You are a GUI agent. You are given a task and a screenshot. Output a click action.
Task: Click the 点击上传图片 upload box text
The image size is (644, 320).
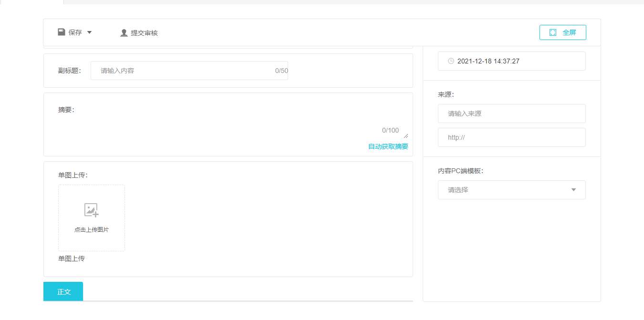[92, 230]
